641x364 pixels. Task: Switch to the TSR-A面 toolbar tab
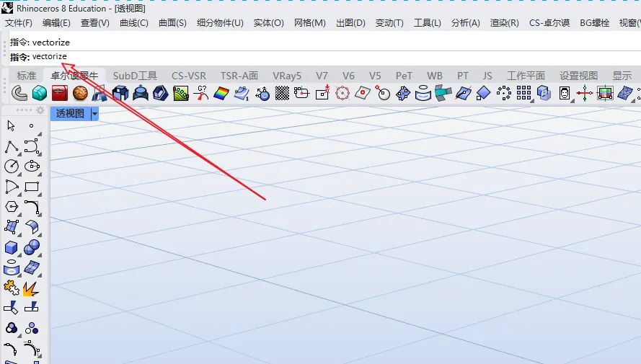click(239, 76)
